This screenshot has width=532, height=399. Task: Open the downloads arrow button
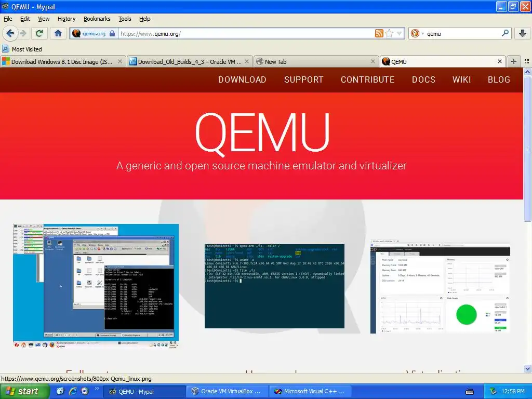click(523, 33)
